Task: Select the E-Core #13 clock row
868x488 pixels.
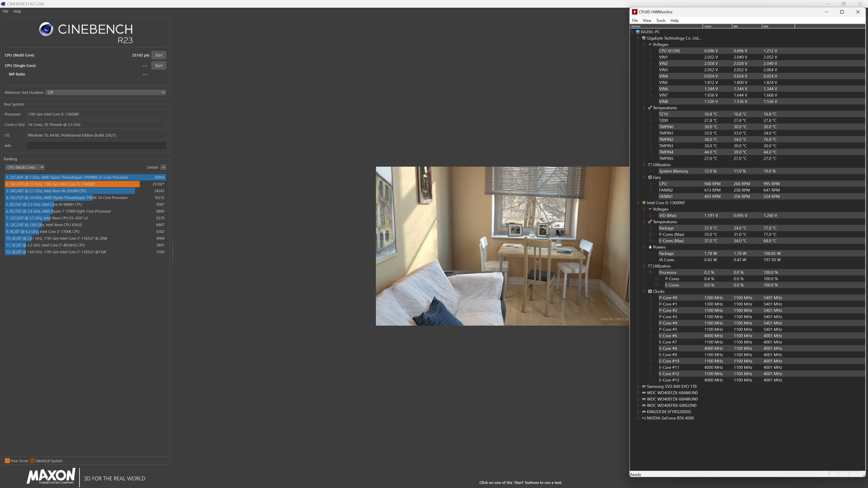Action: [762, 380]
